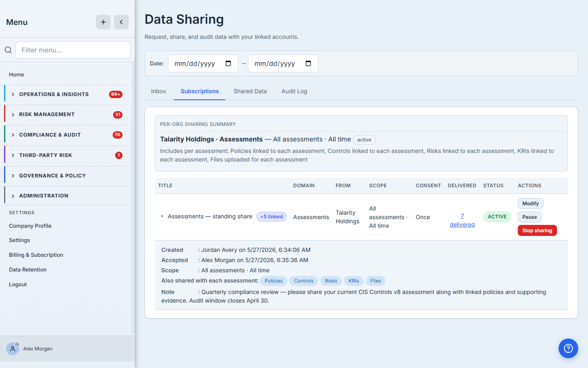Click the Stop sharing button

[x=537, y=231]
